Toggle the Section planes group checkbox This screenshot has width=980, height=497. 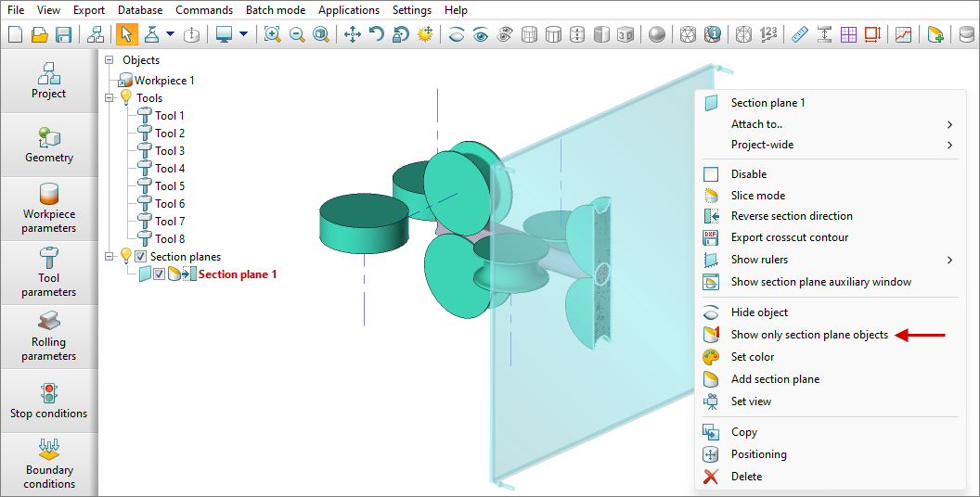[x=141, y=257]
